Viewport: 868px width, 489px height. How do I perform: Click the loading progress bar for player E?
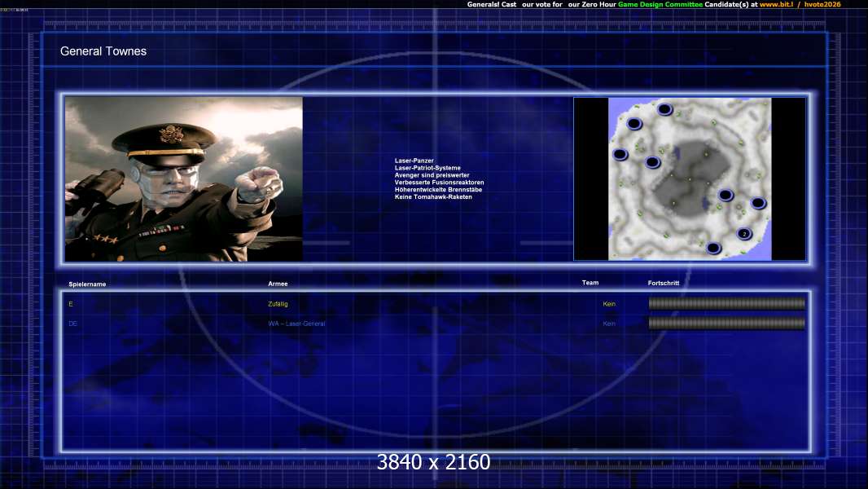[x=727, y=303]
